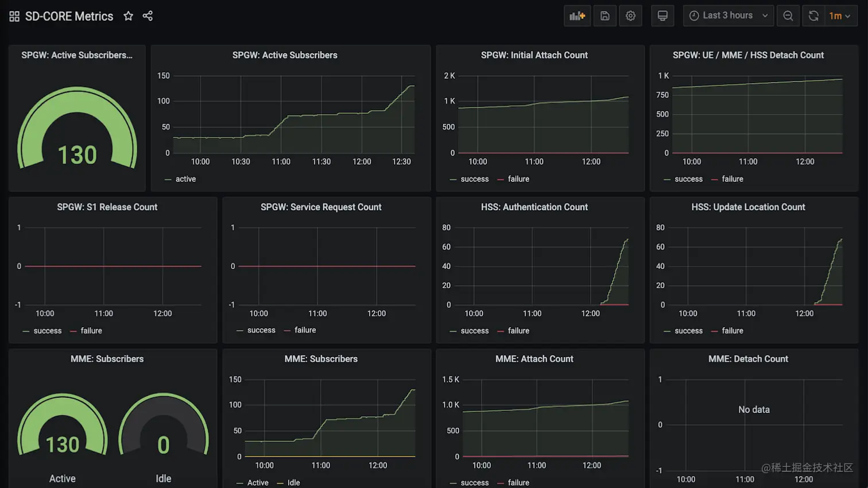Toggle the 'active' series in the SPGW Active Subscribers legend
868x488 pixels.
pyautogui.click(x=185, y=179)
